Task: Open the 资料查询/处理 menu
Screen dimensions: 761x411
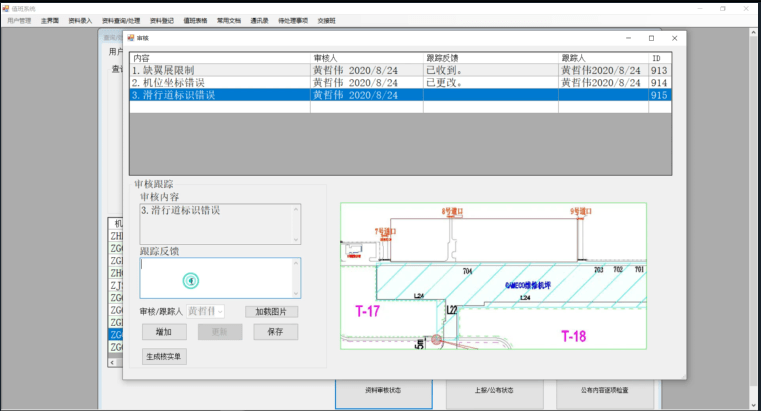Action: point(121,21)
